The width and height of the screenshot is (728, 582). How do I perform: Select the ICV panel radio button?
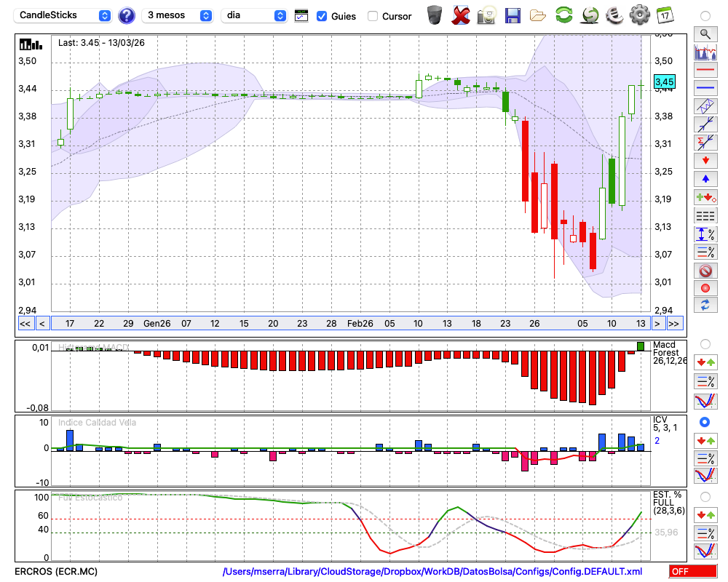(705, 422)
